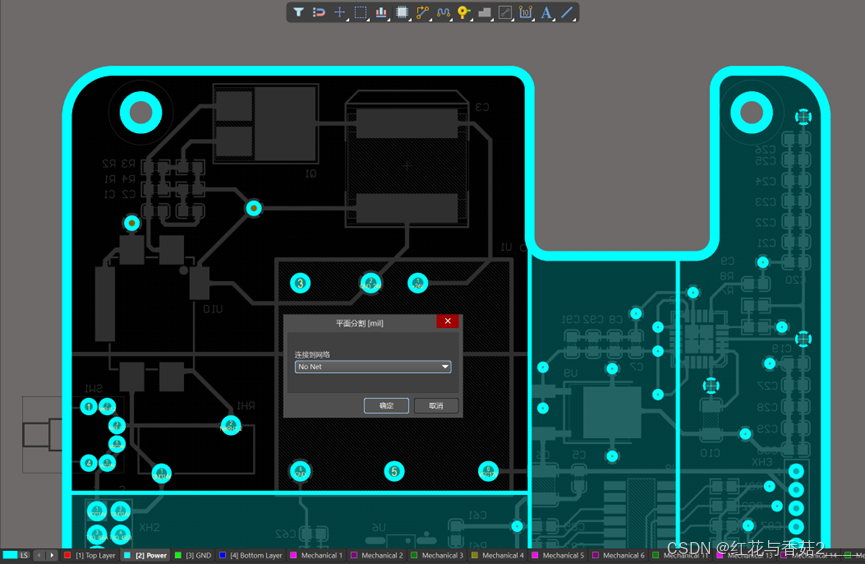Toggle the snap magnet tool
This screenshot has width=865, height=564.
click(319, 12)
